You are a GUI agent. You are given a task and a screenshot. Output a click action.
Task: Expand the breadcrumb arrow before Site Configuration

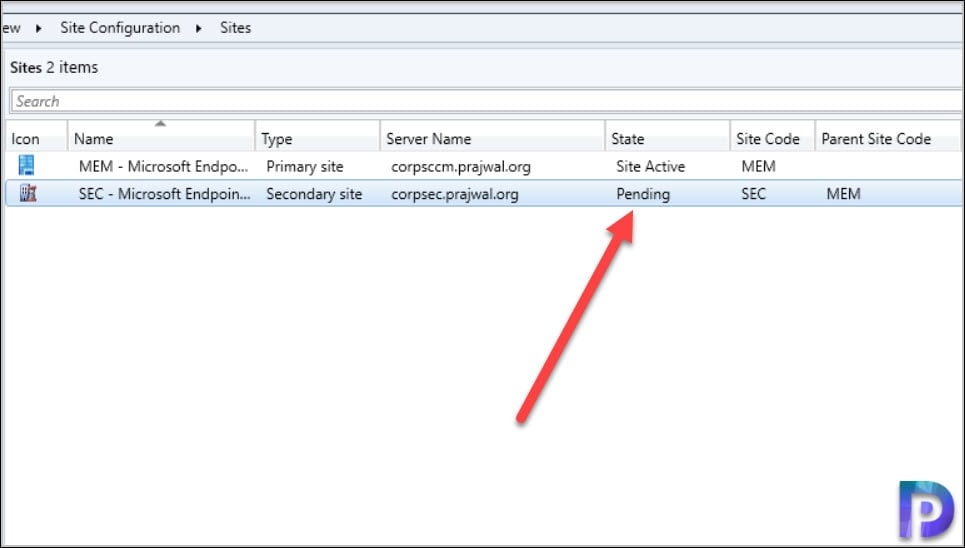point(39,28)
